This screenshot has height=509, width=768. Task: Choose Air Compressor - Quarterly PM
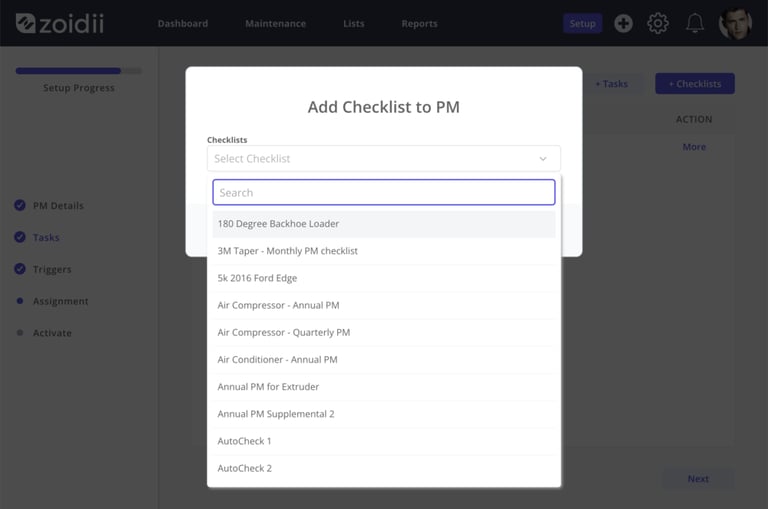pyautogui.click(x=384, y=333)
